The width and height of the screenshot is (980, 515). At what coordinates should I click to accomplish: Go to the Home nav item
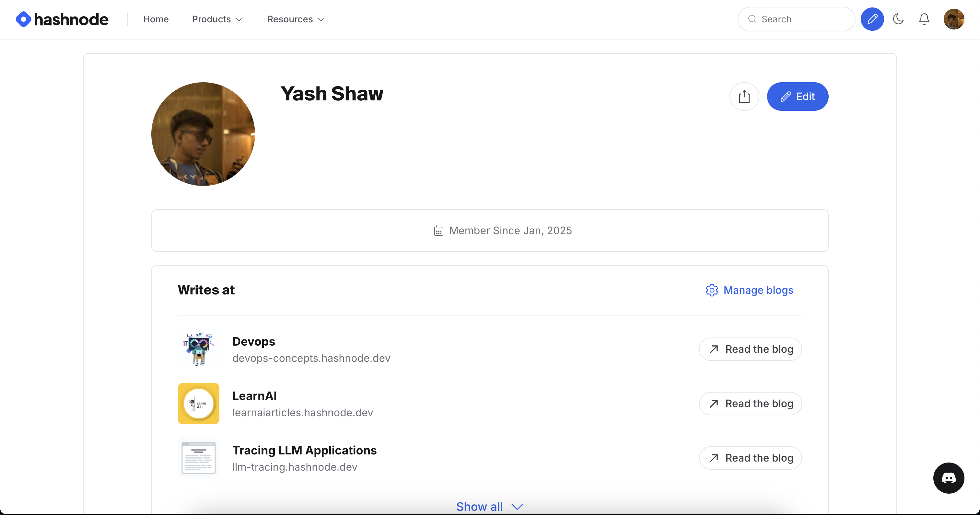156,19
